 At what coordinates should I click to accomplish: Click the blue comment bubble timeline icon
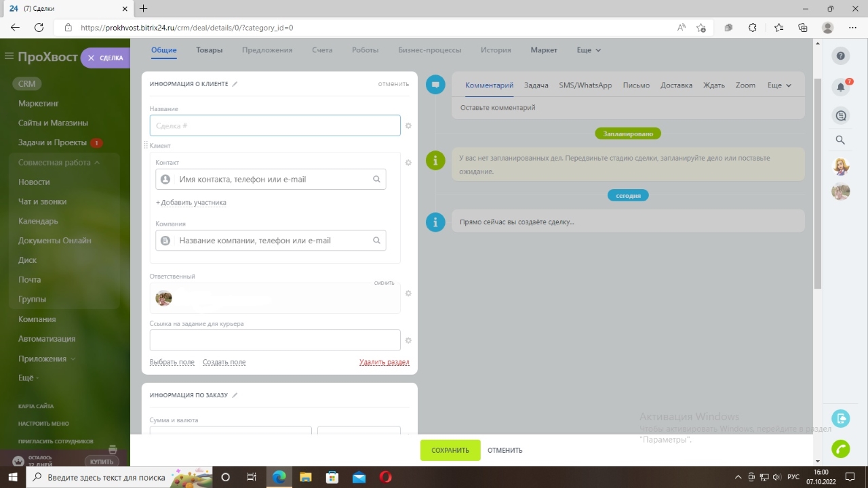435,85
